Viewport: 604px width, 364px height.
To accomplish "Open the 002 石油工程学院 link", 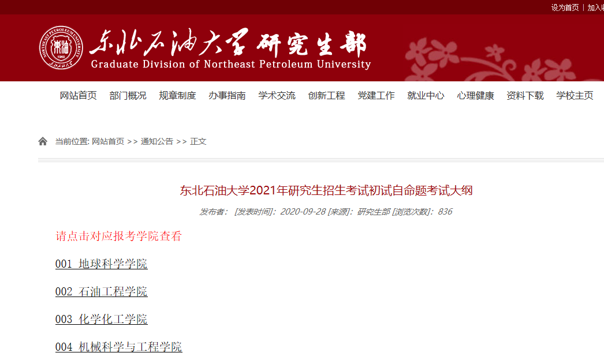I will click(101, 291).
